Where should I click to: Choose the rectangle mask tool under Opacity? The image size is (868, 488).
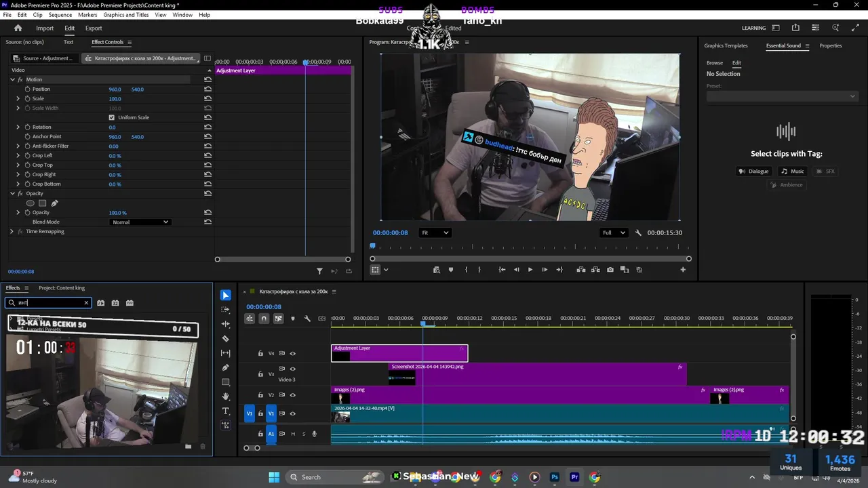click(42, 203)
